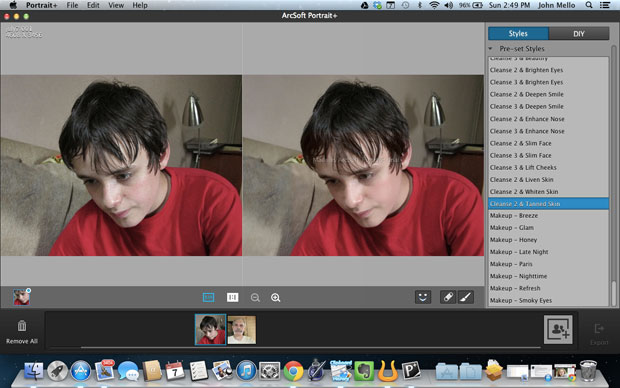The height and width of the screenshot is (388, 620).
Task: Apply Makeup – Nighttime style
Action: (x=548, y=276)
